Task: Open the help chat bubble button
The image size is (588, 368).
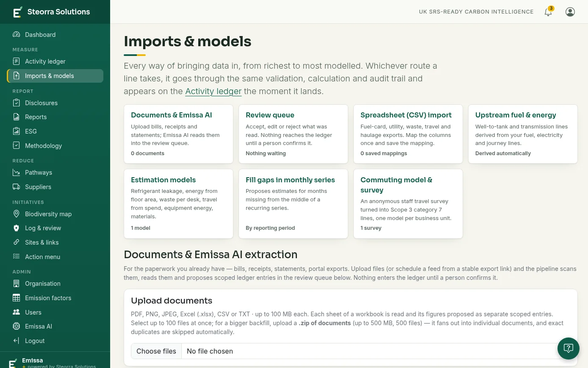Action: pos(568,348)
